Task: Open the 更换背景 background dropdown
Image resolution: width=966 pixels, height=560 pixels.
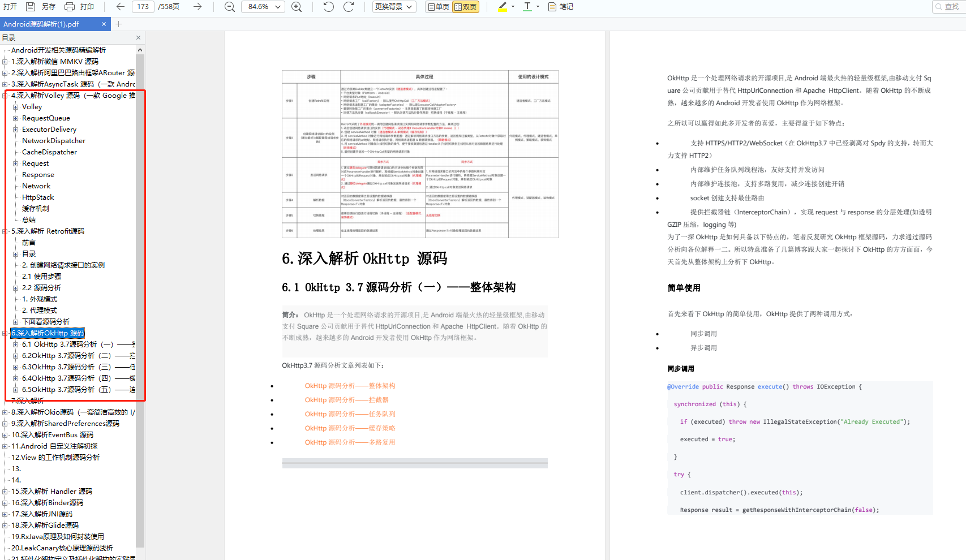Action: coord(394,7)
